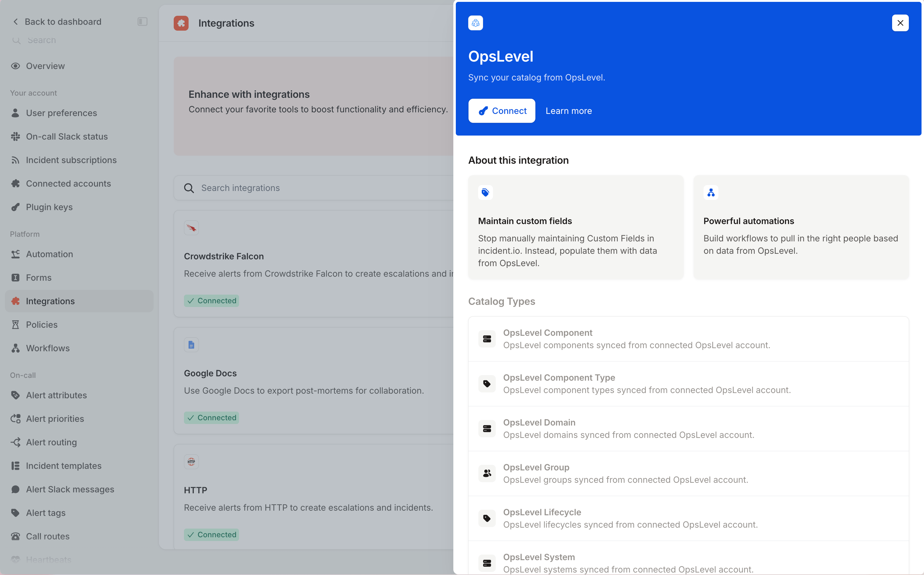The image size is (924, 575).
Task: Click the Alert priorities icon
Action: click(x=15, y=419)
